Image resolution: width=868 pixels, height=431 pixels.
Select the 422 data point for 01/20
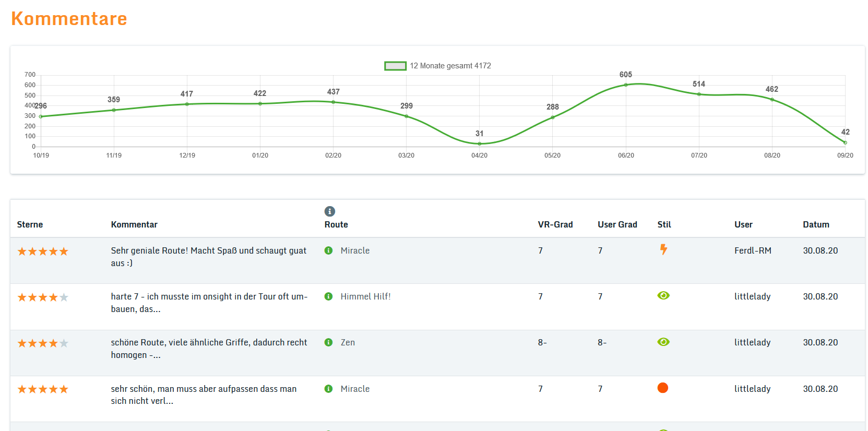(x=260, y=103)
